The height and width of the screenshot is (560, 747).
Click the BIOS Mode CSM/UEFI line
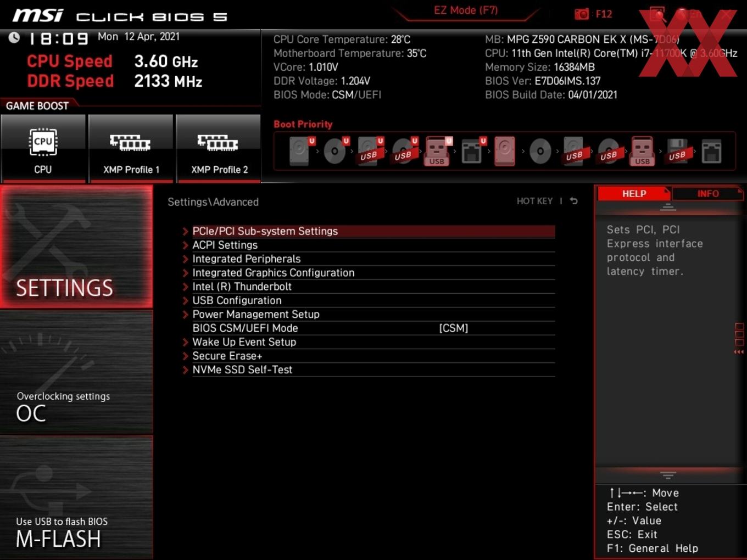[327, 94]
